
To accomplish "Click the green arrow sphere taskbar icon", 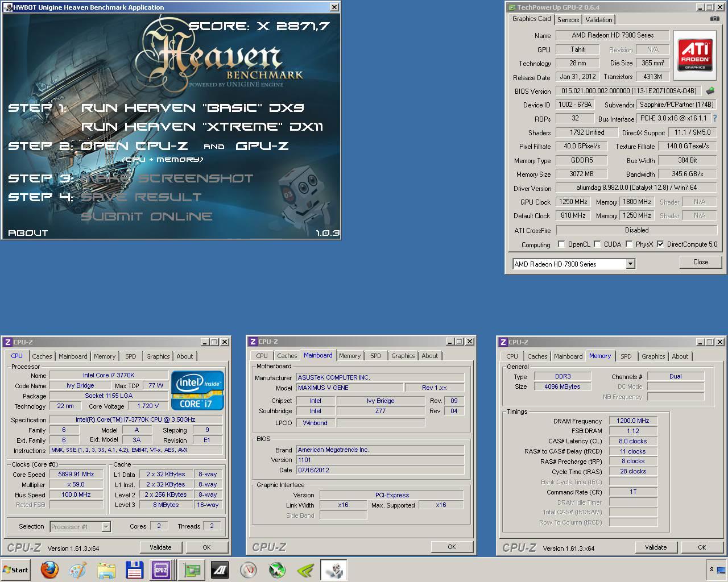I will (x=277, y=569).
